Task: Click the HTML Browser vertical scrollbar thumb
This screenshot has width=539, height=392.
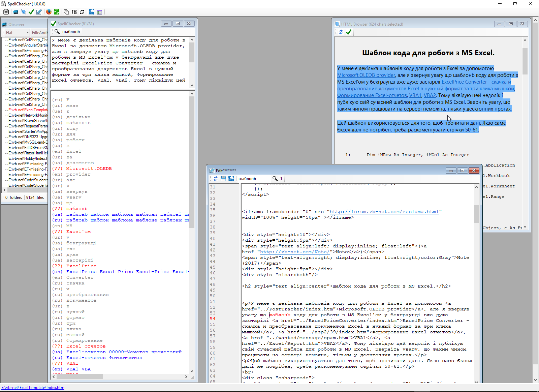Action: coord(525,61)
